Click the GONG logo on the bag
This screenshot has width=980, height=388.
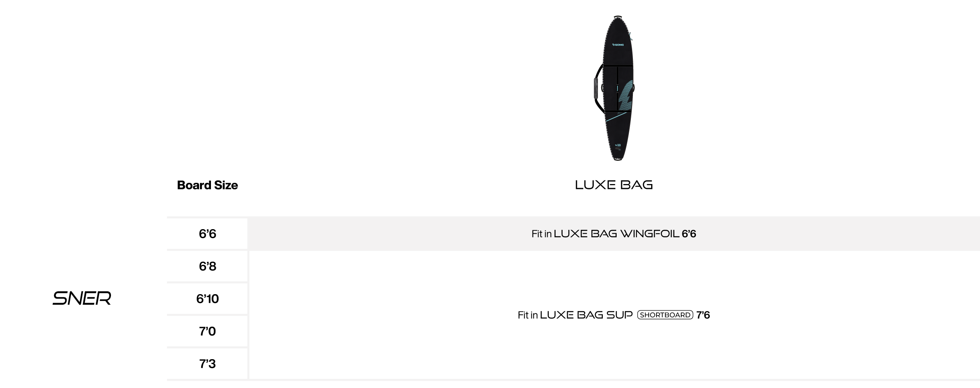[x=618, y=45]
